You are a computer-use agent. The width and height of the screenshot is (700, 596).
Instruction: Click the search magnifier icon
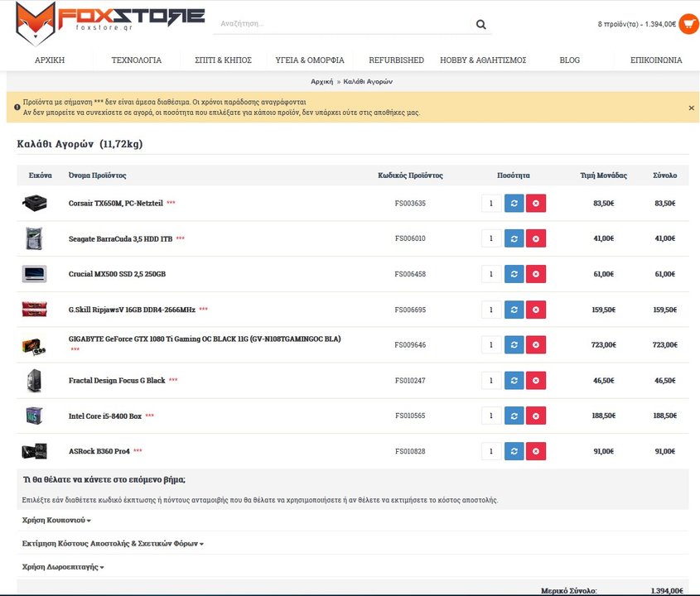coord(480,24)
